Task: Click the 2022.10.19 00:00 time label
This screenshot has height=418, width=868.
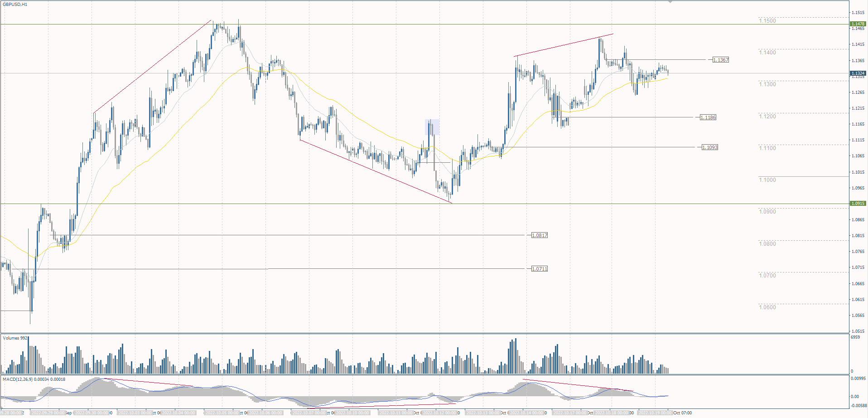Action: [655, 413]
